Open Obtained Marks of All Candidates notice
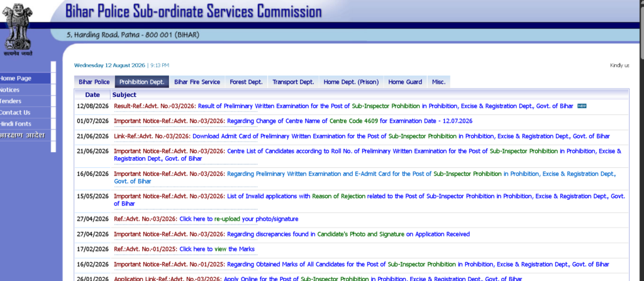The height and width of the screenshot is (281, 644). tap(362, 264)
